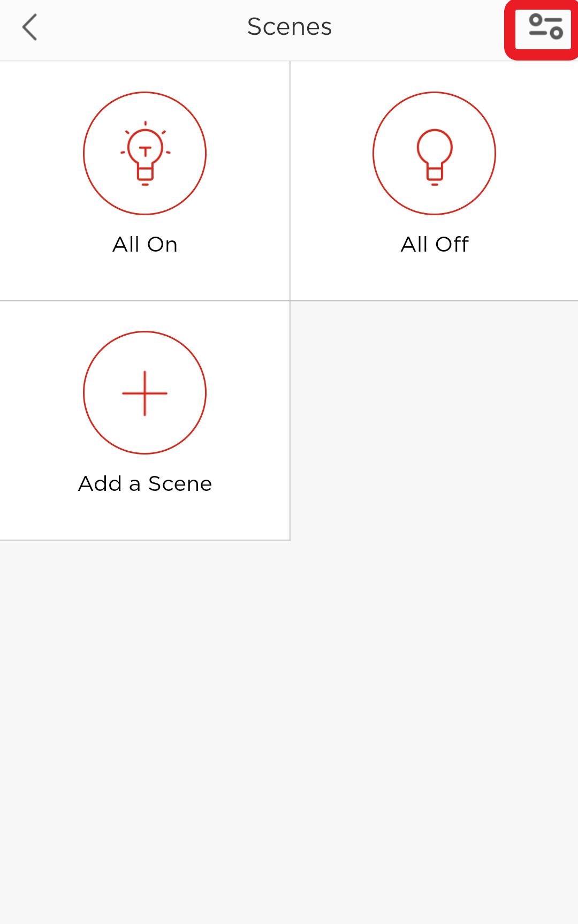Click the red circle around the lit bulb

[144, 154]
